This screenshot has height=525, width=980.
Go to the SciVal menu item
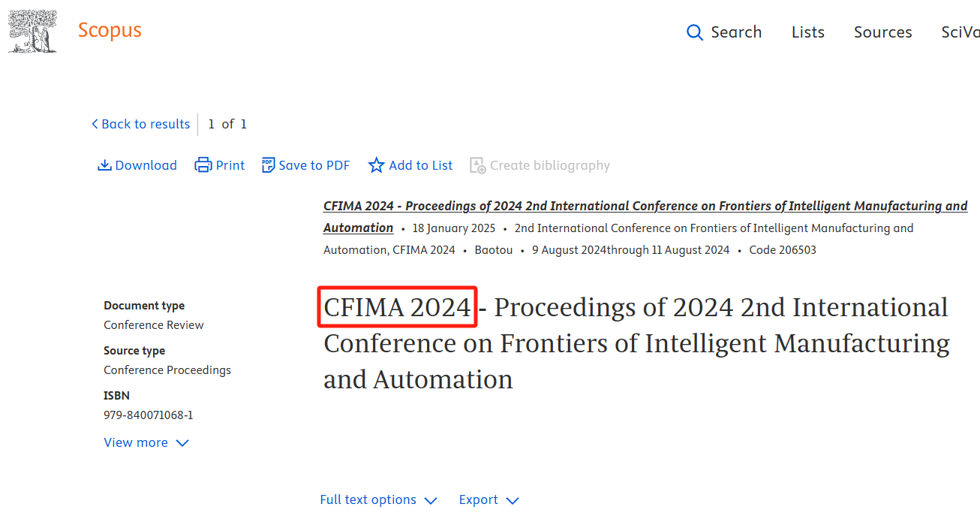[x=960, y=32]
